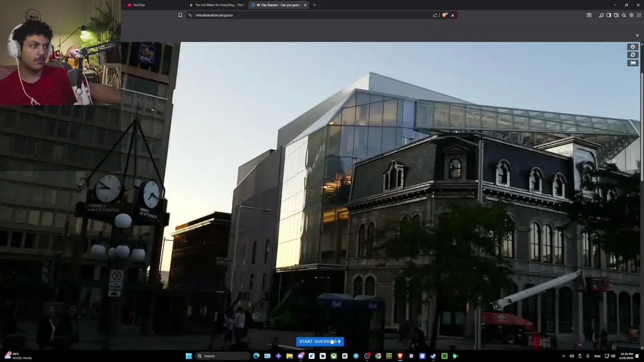Screen dimensions: 644x362
Task: Click the START GUESSING button
Action: pos(320,341)
